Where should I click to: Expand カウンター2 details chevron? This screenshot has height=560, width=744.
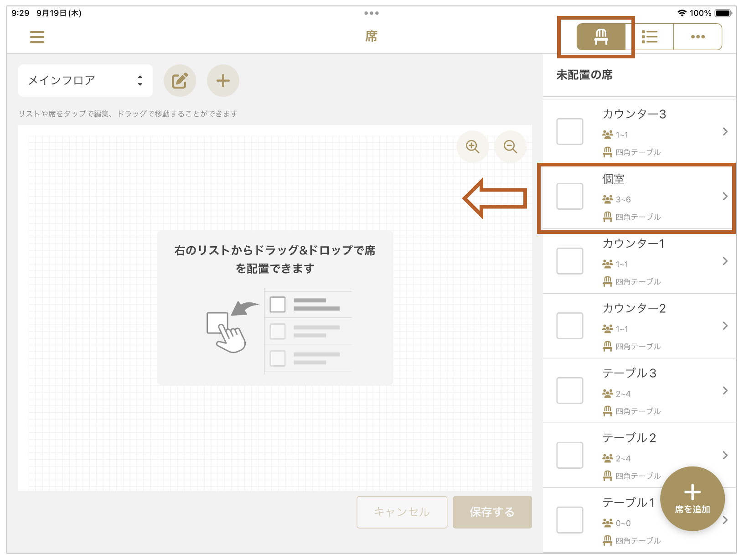tap(725, 326)
